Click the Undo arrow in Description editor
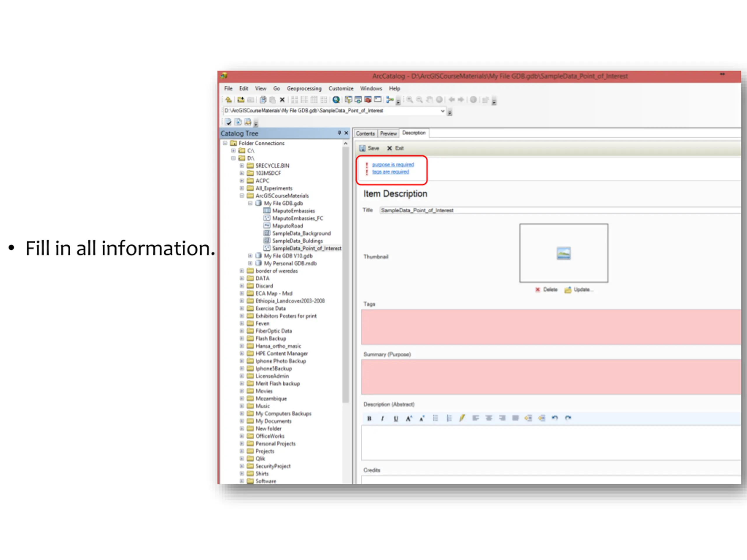 click(x=555, y=418)
